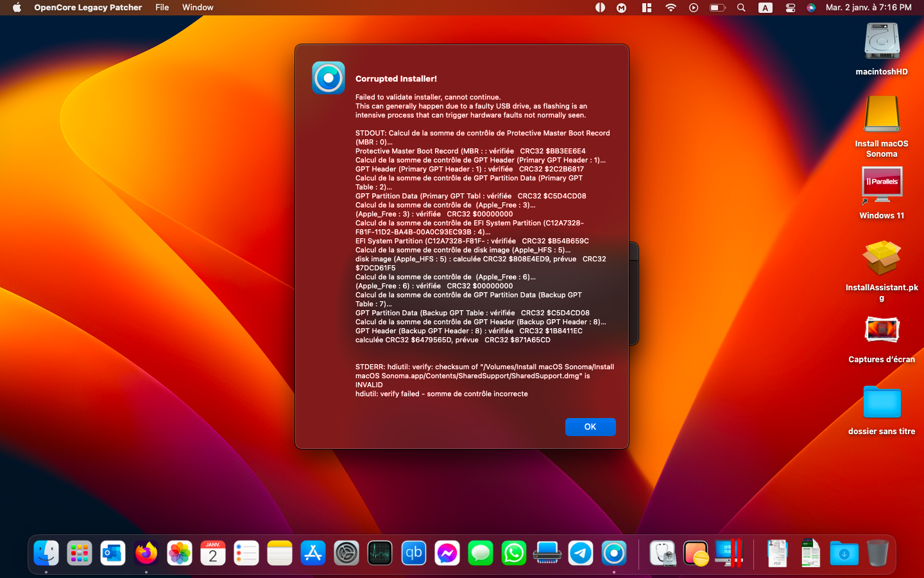Click the half-circle menu bar icon
Image resolution: width=924 pixels, height=578 pixels.
coord(600,8)
